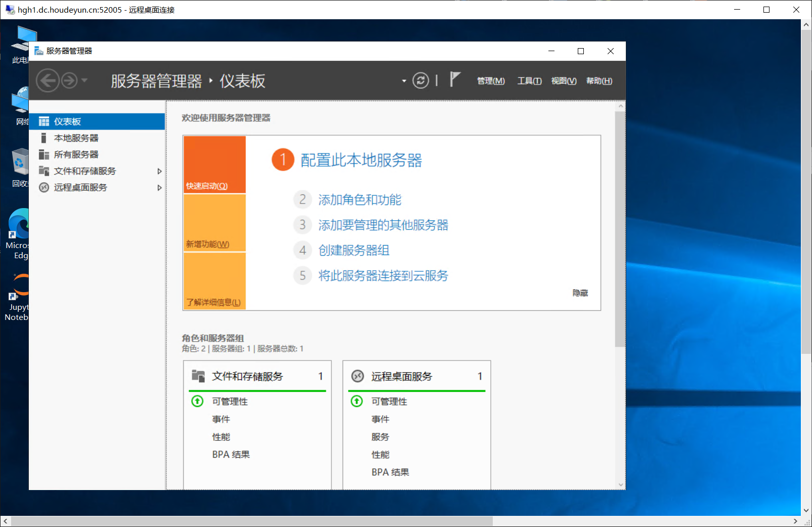
Task: Click the green status icon under 文件和存储服务
Action: pos(197,401)
